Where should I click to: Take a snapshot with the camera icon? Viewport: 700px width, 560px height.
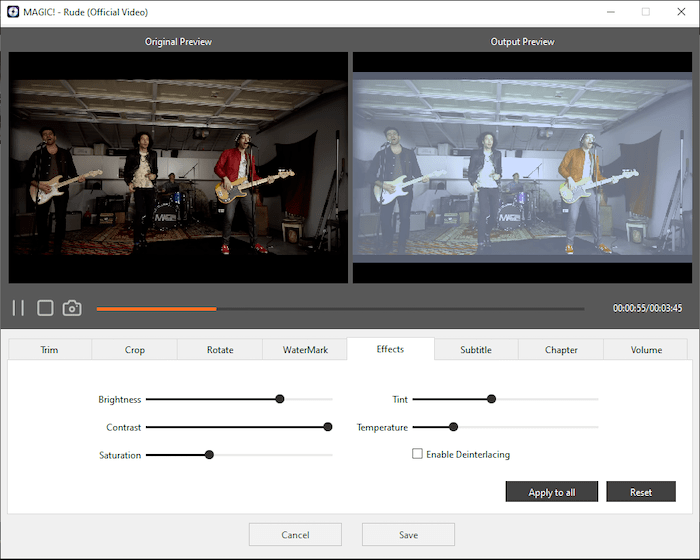[x=72, y=308]
